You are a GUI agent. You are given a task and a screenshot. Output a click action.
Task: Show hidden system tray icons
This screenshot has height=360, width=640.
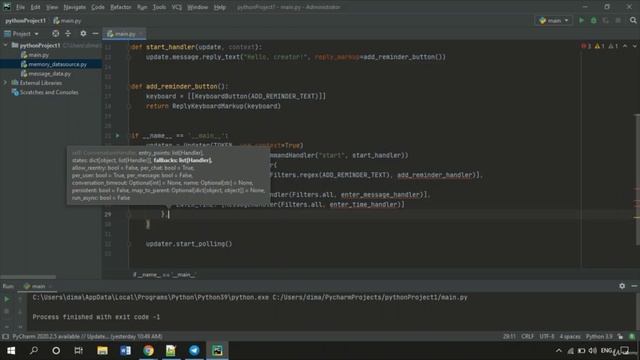point(558,351)
